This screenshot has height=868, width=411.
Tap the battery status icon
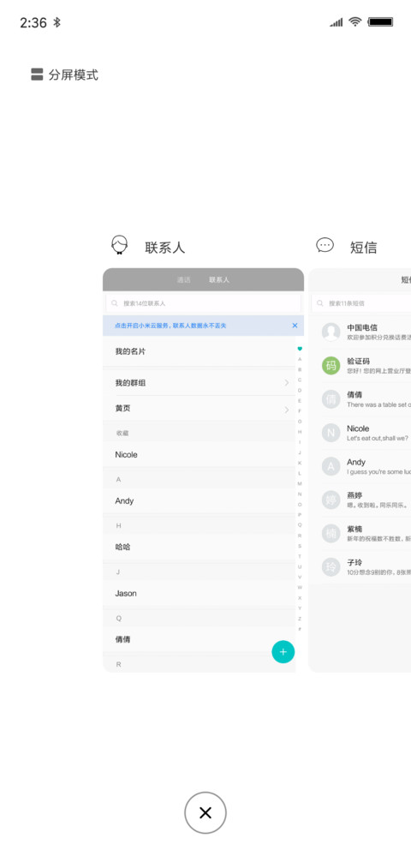[380, 22]
